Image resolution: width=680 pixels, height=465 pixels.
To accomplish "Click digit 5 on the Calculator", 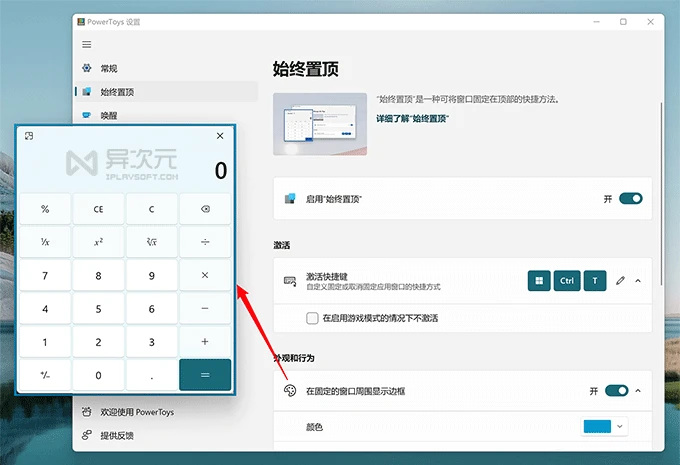I will (98, 308).
